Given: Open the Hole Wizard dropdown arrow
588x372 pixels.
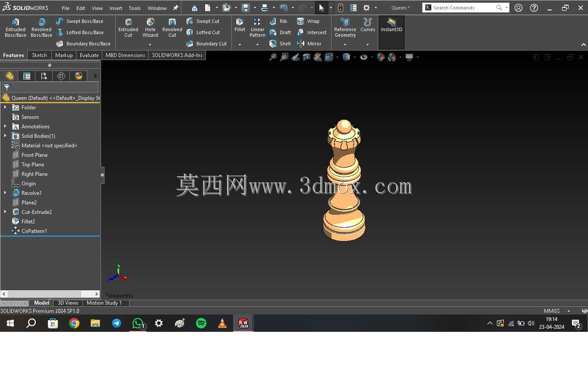Looking at the screenshot, I should 150,45.
